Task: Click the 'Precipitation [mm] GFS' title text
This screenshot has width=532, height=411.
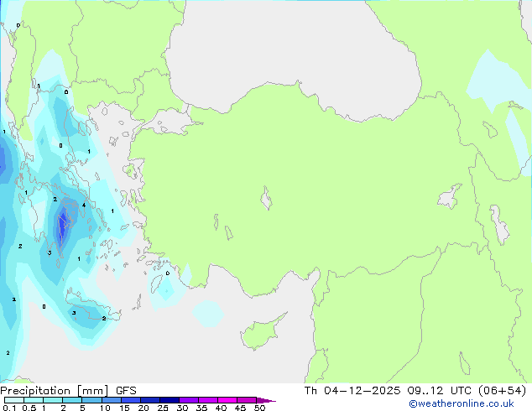Action: pyautogui.click(x=68, y=391)
